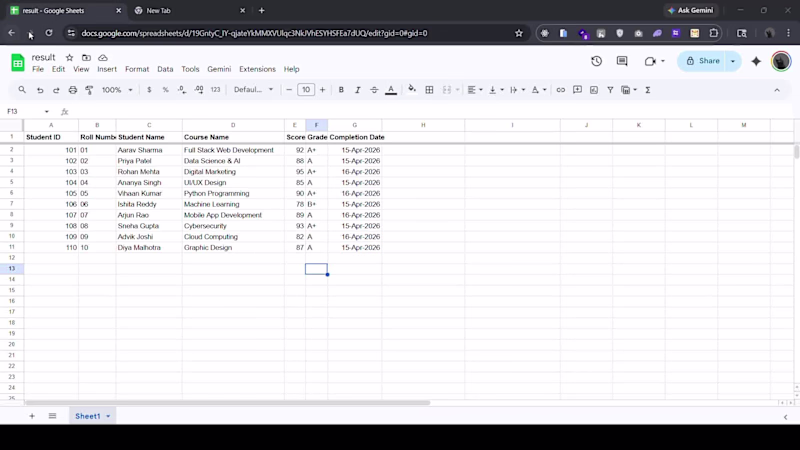
Task: Open Gemini sparkle side panel
Action: point(756,61)
